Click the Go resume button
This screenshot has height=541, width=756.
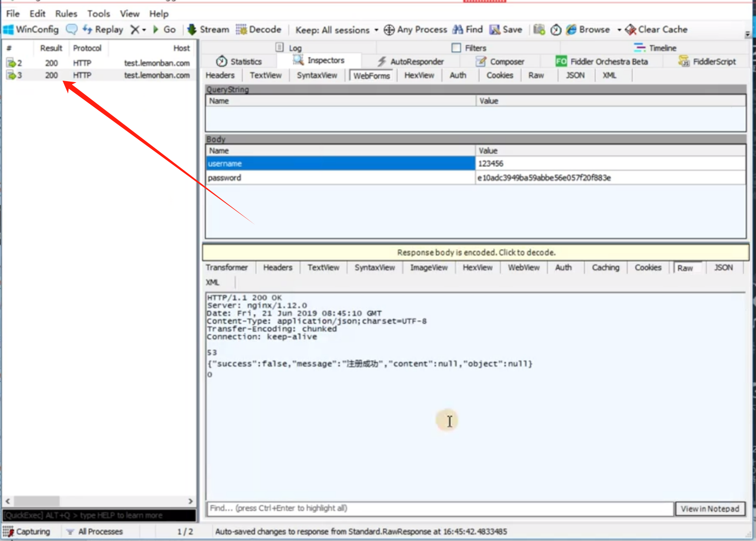[164, 30]
